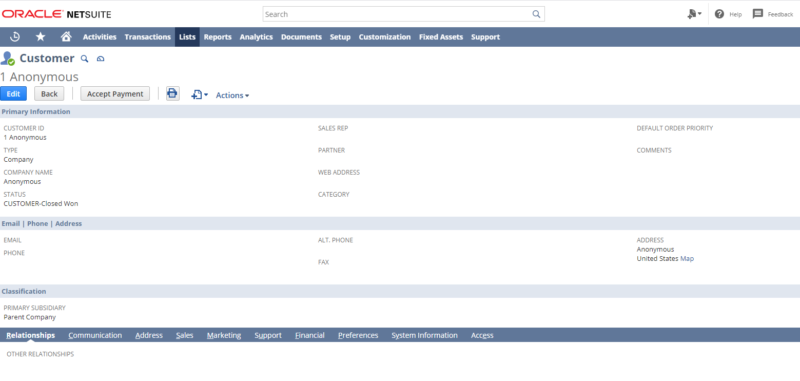Open the Recent Records clock icon
The image size is (800, 381).
point(15,37)
